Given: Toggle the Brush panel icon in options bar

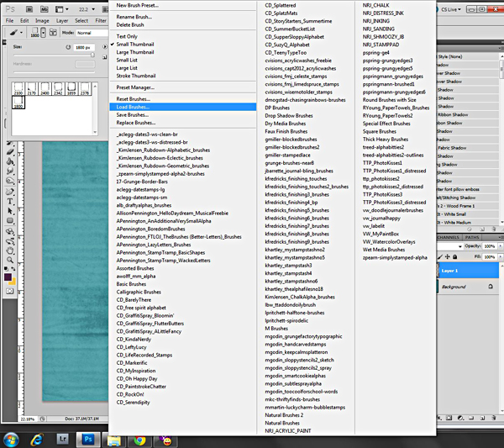Looking at the screenshot, I should (x=53, y=33).
